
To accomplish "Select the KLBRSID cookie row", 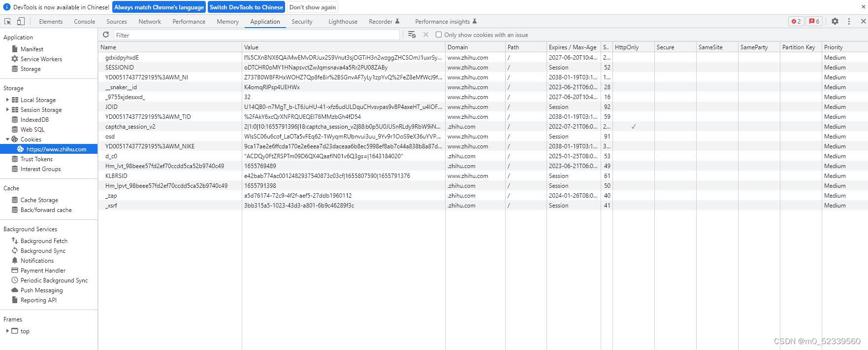I will (483, 175).
